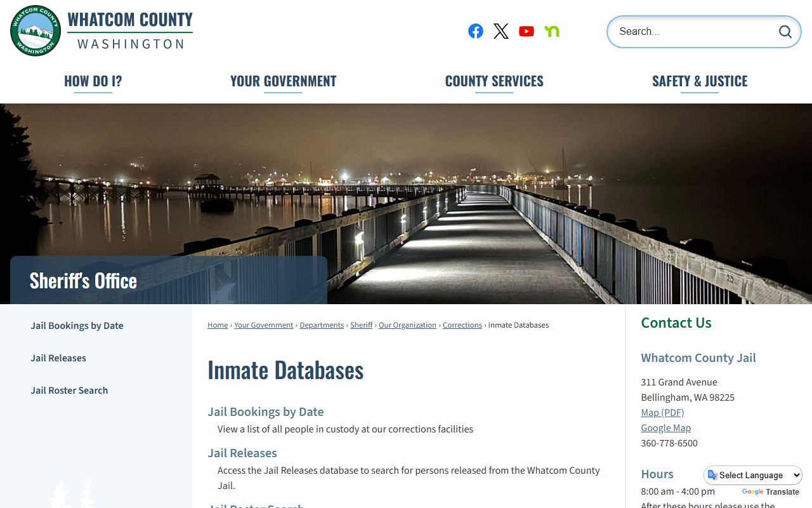Open the Google Map link
Image resolution: width=812 pixels, height=508 pixels.
point(665,428)
